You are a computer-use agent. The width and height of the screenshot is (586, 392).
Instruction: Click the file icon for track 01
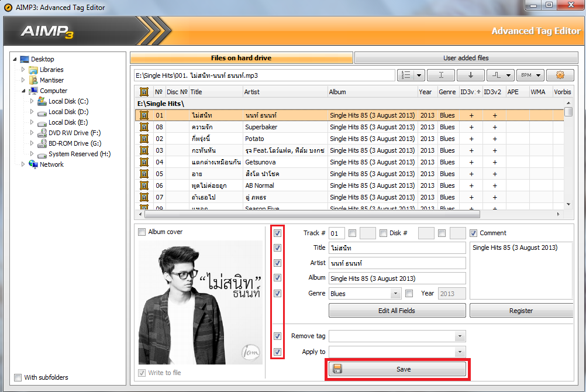[144, 115]
